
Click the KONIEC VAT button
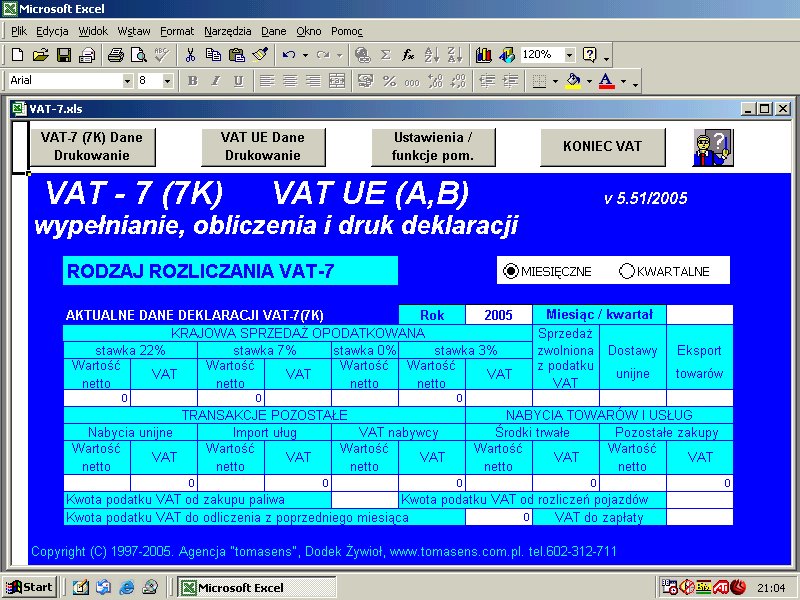[x=602, y=146]
